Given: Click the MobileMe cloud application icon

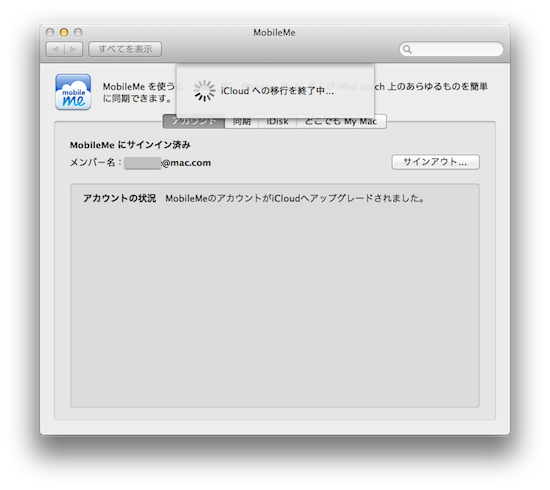Looking at the screenshot, I should pos(73,92).
